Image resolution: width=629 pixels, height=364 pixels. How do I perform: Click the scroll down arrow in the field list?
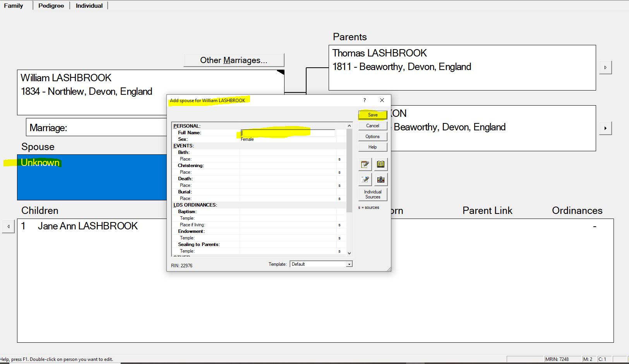[x=349, y=253]
